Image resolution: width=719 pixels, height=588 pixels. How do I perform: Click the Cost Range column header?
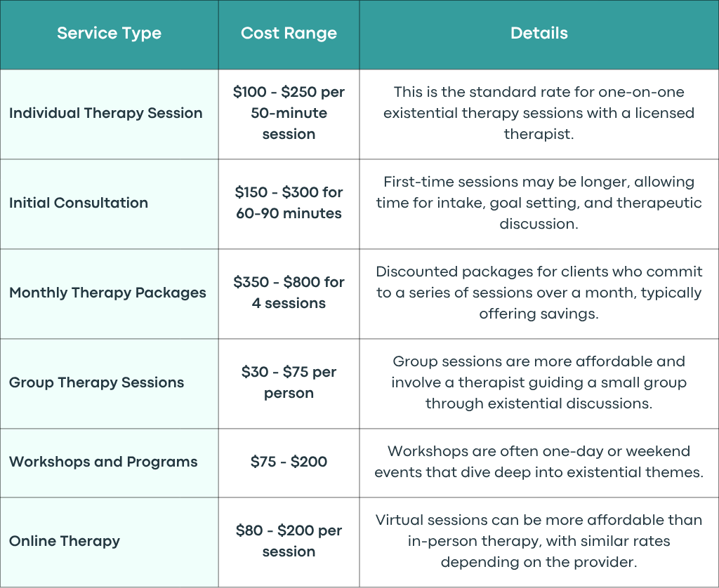click(x=289, y=33)
